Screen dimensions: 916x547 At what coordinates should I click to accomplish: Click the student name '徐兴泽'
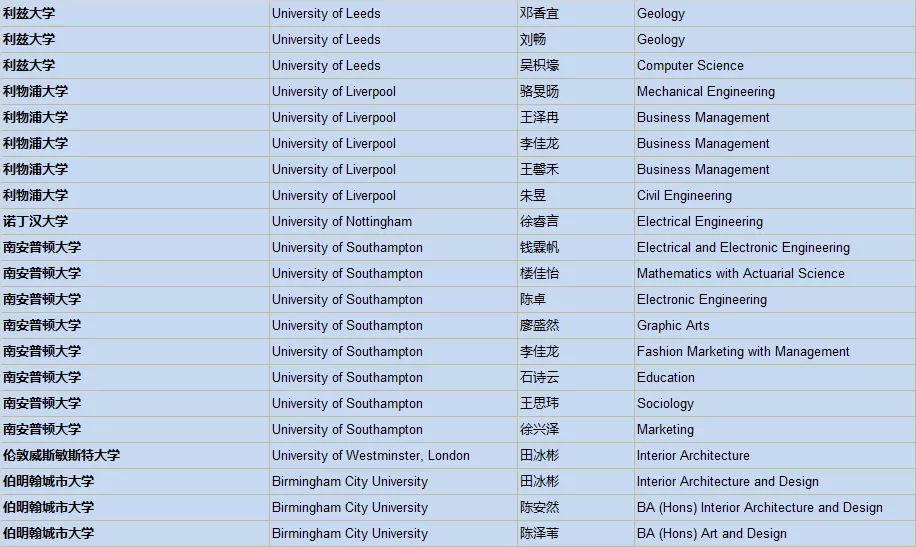coord(539,430)
